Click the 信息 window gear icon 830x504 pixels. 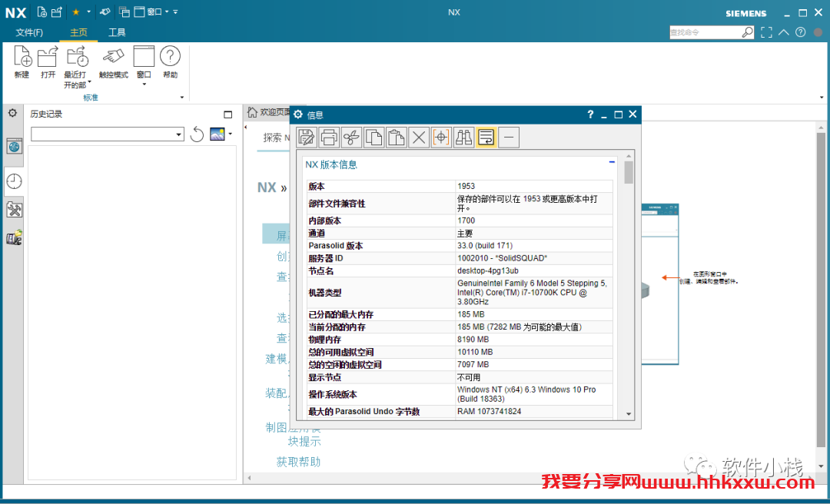click(x=298, y=114)
